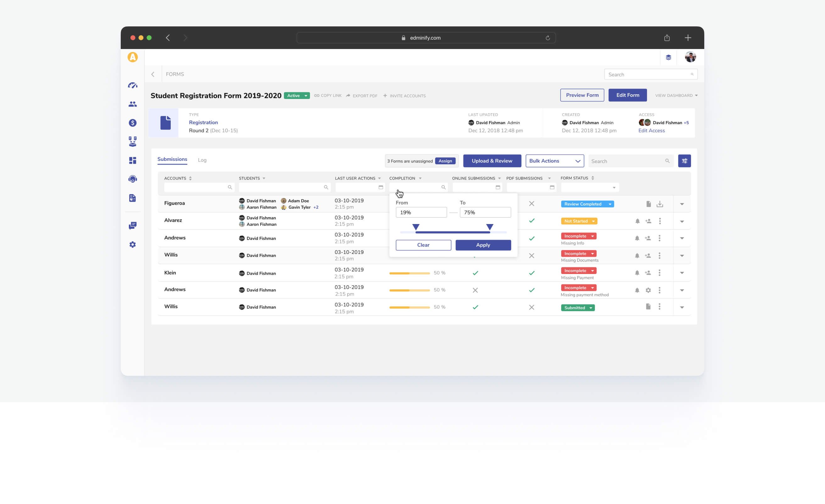825x504 pixels.
Task: Open the Bulk Actions dropdown
Action: point(555,161)
